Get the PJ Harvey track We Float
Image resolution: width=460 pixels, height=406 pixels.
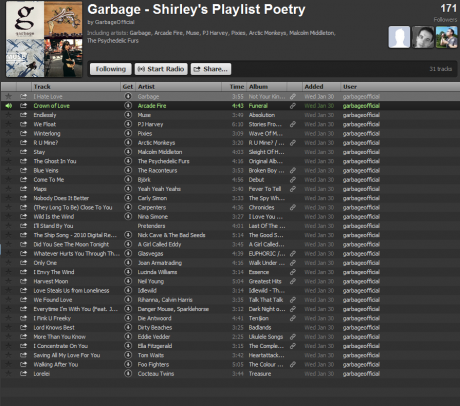(x=128, y=124)
